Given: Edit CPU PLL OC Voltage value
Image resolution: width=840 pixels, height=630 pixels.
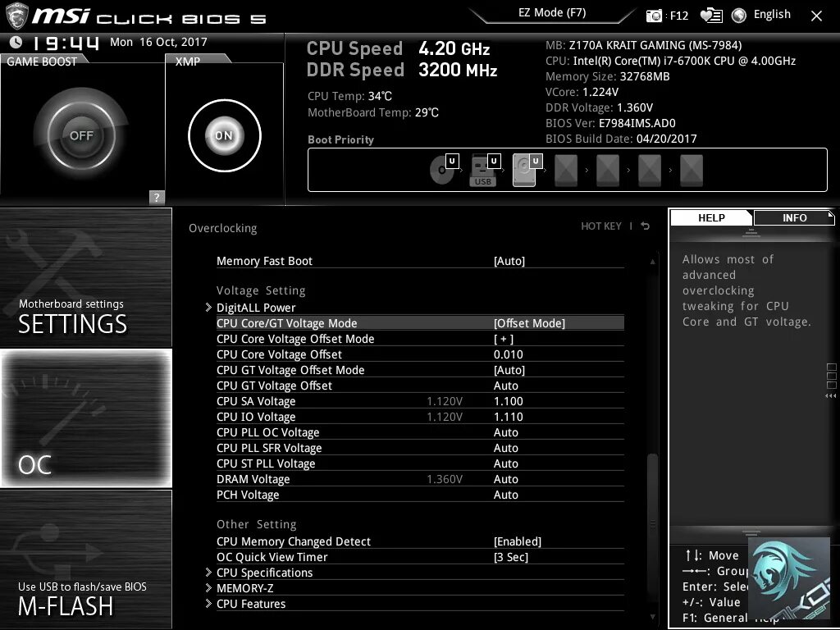Looking at the screenshot, I should pos(505,431).
